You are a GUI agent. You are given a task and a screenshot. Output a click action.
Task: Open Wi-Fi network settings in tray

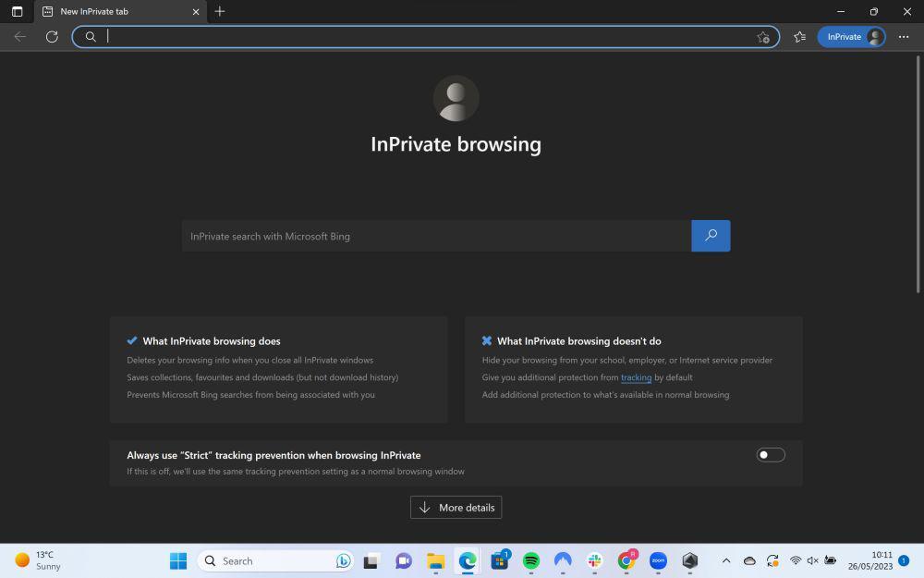[x=796, y=561]
